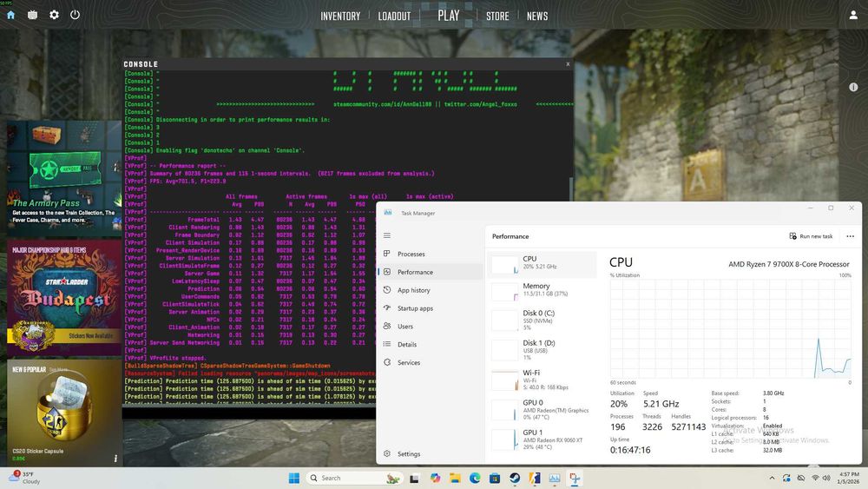Viewport: 868px width, 489px height.
Task: Select the CPU performance entry
Action: tap(542, 263)
